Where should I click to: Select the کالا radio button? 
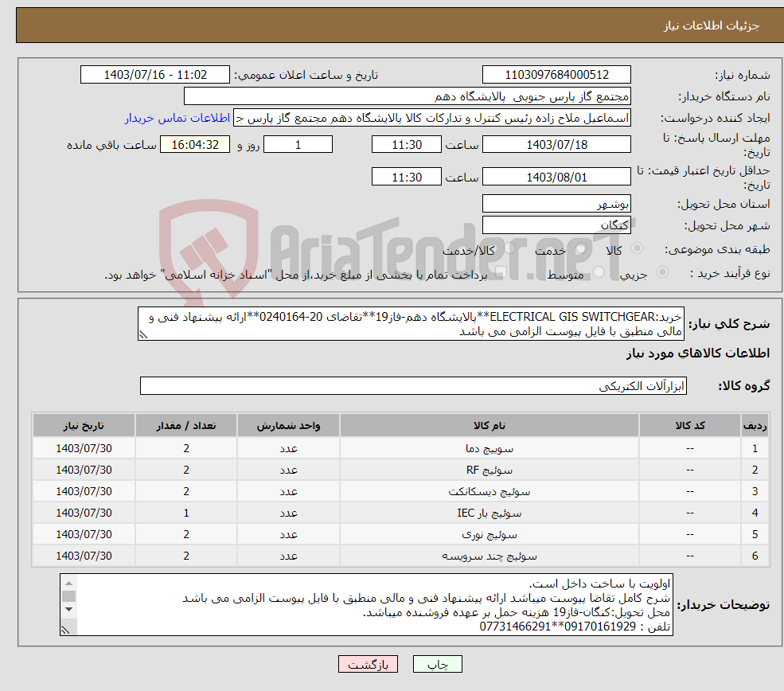[637, 248]
